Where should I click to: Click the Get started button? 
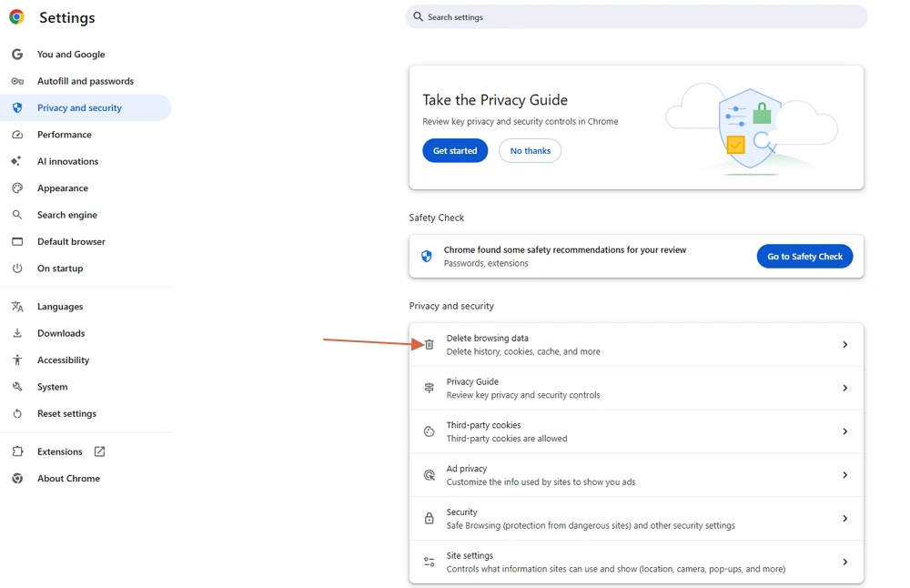455,150
